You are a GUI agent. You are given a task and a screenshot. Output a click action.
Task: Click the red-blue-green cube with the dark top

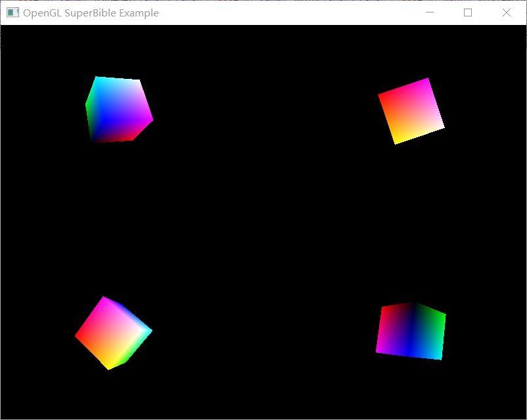[411, 331]
